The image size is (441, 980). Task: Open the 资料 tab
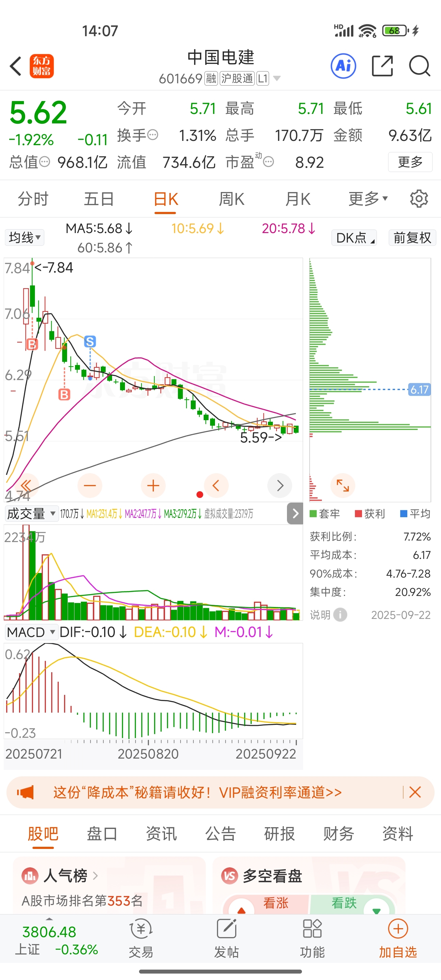[x=398, y=834]
